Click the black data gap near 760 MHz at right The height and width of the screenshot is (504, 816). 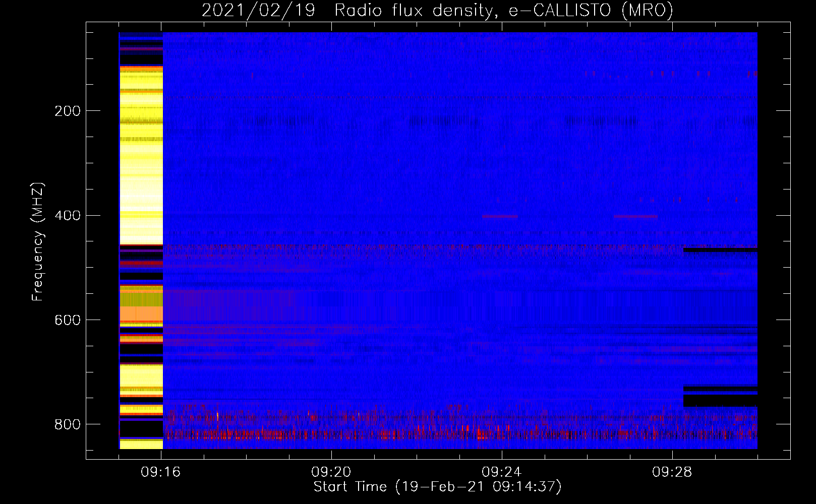(x=720, y=401)
